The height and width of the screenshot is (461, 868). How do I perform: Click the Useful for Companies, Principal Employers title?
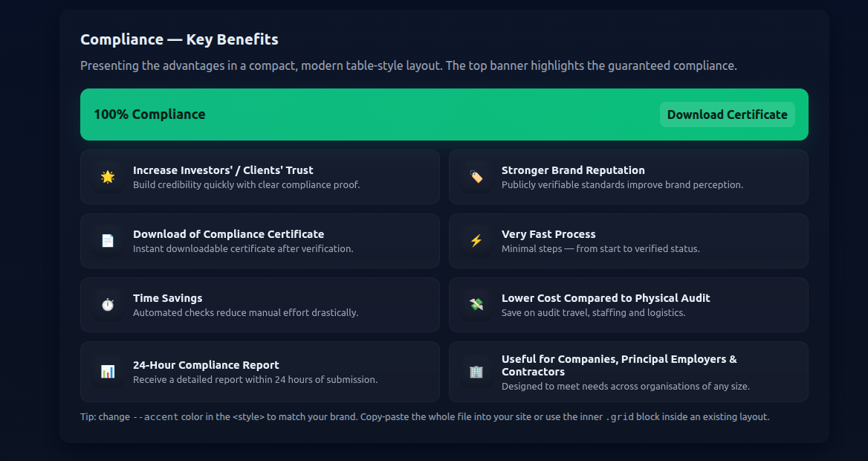tap(619, 359)
